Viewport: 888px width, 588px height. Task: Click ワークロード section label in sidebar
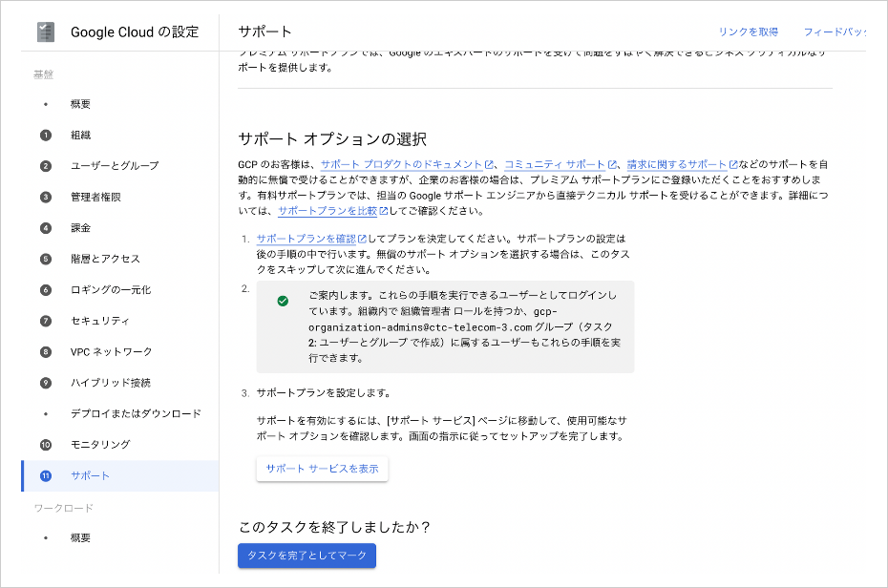[63, 508]
